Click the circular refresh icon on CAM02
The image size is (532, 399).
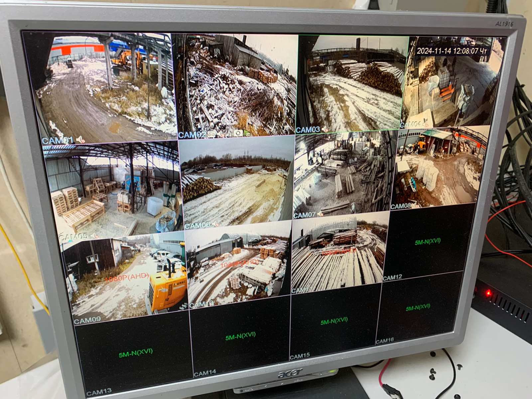(238, 133)
